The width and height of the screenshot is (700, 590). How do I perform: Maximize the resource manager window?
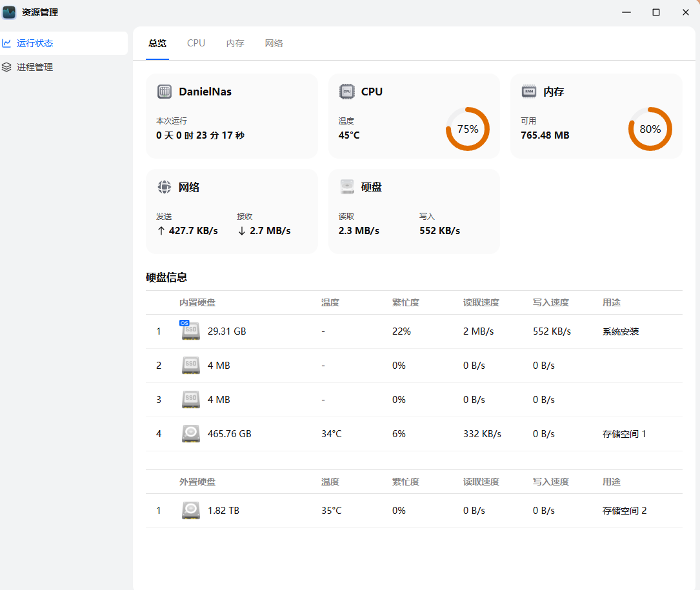tap(656, 12)
